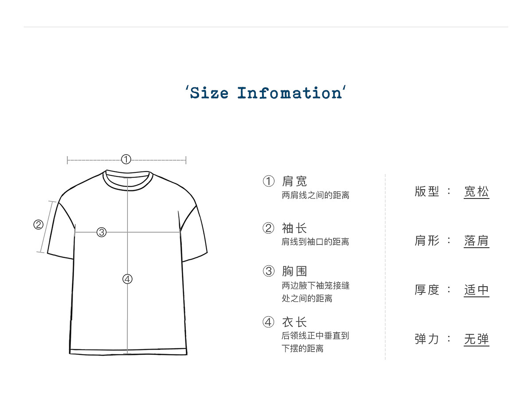Click the 衣长 label text

(x=294, y=323)
